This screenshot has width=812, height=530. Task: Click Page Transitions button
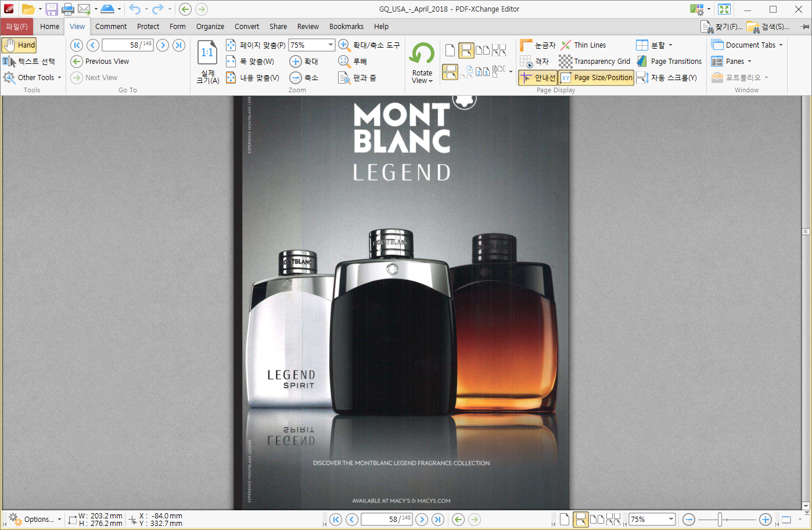(669, 61)
